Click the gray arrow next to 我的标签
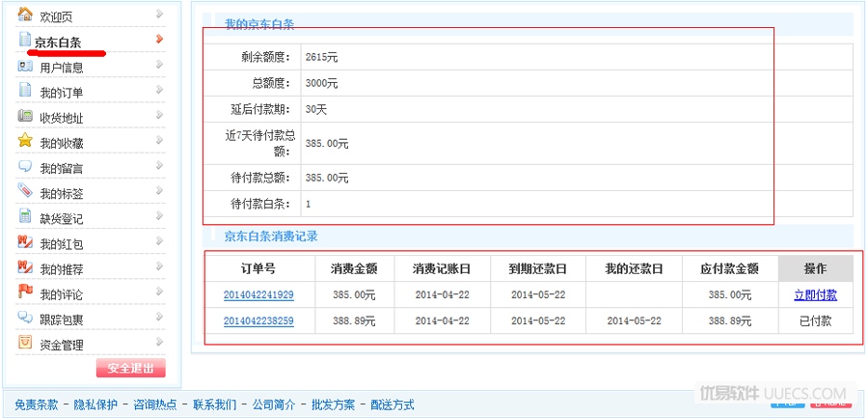The image size is (868, 418). pos(159,190)
